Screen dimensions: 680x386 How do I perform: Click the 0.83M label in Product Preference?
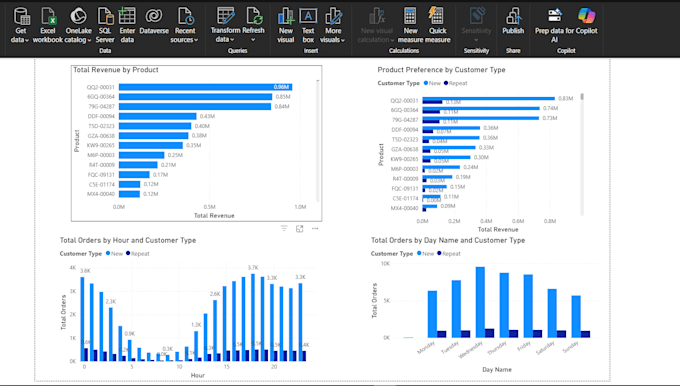[x=566, y=98]
